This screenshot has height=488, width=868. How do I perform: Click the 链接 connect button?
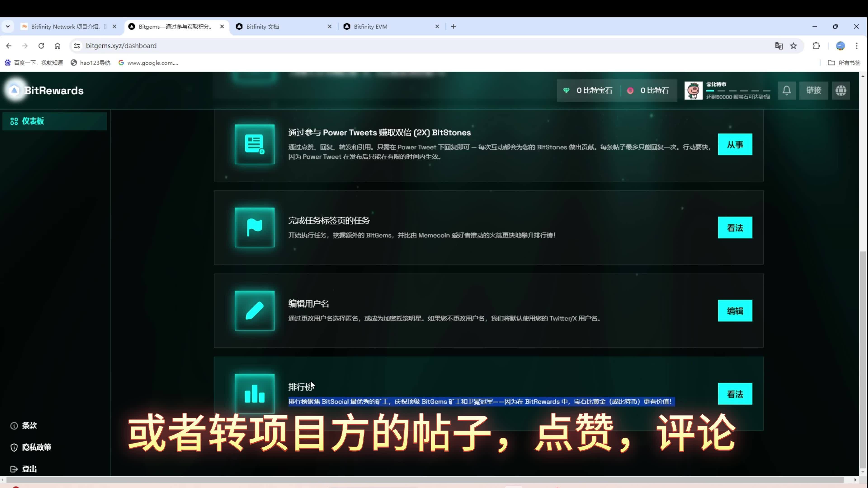(814, 90)
